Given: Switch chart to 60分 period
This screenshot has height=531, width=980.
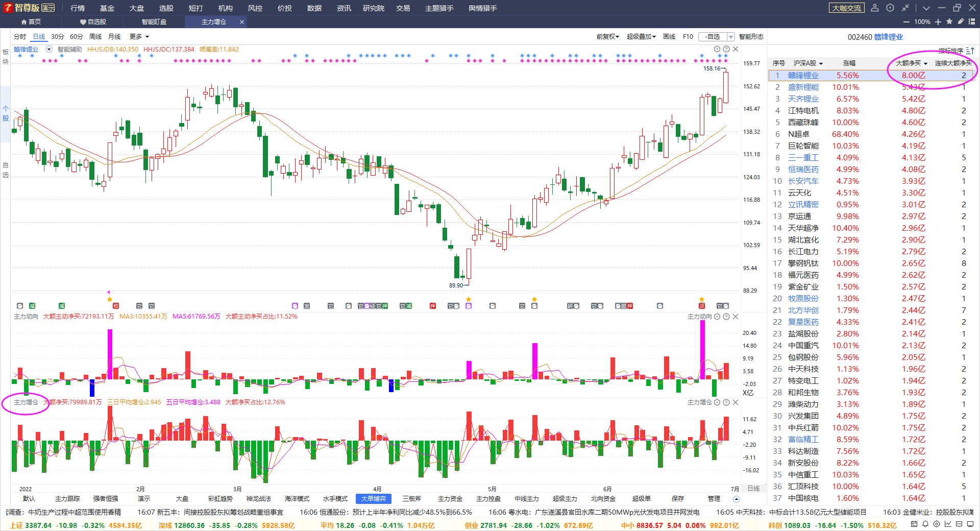Looking at the screenshot, I should click(x=77, y=37).
